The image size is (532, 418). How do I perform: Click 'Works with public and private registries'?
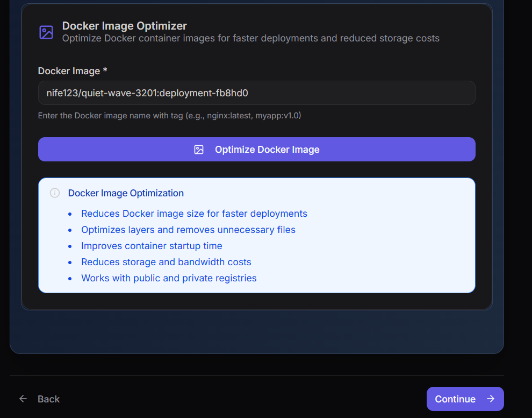169,278
